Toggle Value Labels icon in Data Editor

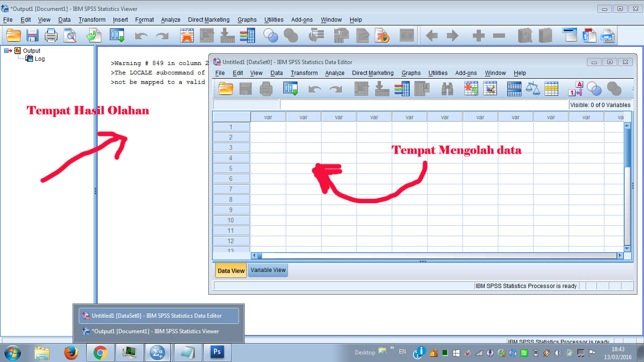coord(576,88)
